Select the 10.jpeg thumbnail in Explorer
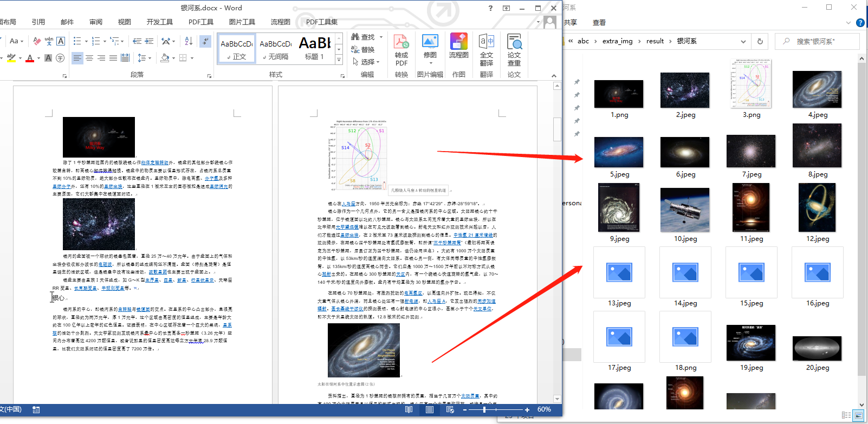This screenshot has height=424, width=868. click(685, 210)
